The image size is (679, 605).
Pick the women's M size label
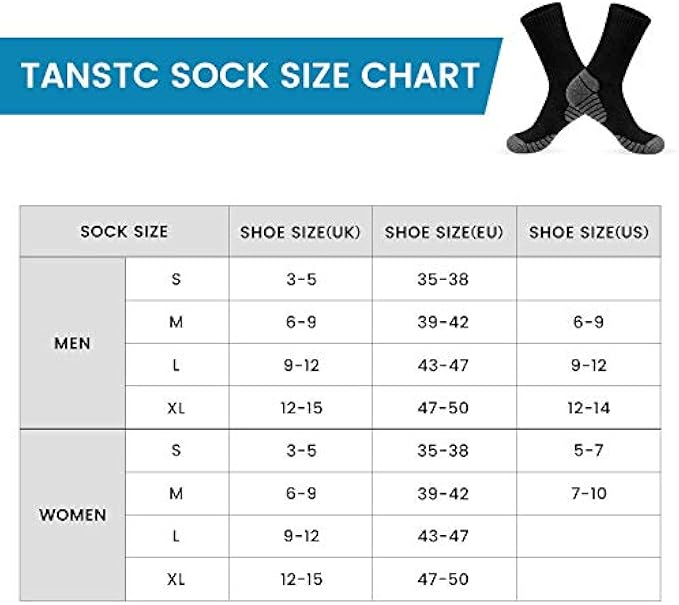tap(176, 493)
